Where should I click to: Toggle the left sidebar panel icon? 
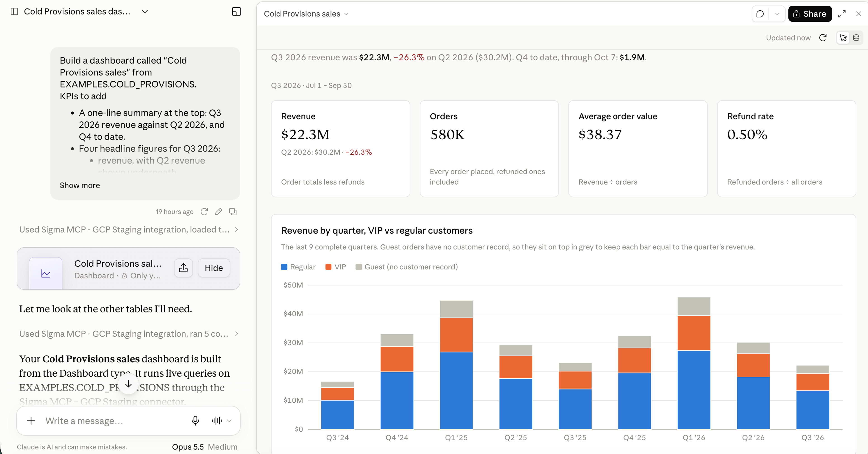coord(14,12)
